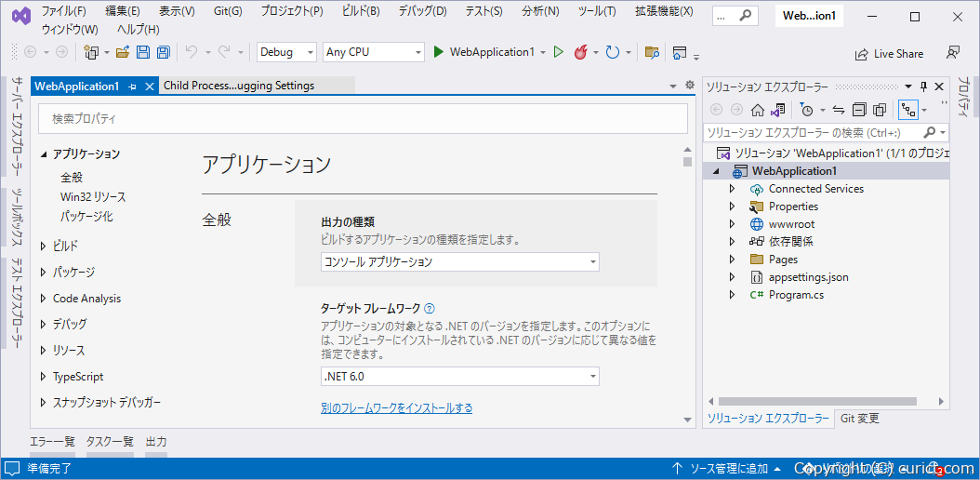Click Show All Files icon
The height and width of the screenshot is (480, 980).
coord(880,110)
